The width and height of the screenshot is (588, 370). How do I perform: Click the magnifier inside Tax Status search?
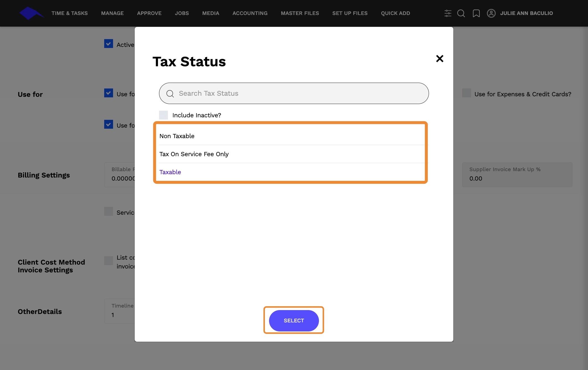[170, 94]
